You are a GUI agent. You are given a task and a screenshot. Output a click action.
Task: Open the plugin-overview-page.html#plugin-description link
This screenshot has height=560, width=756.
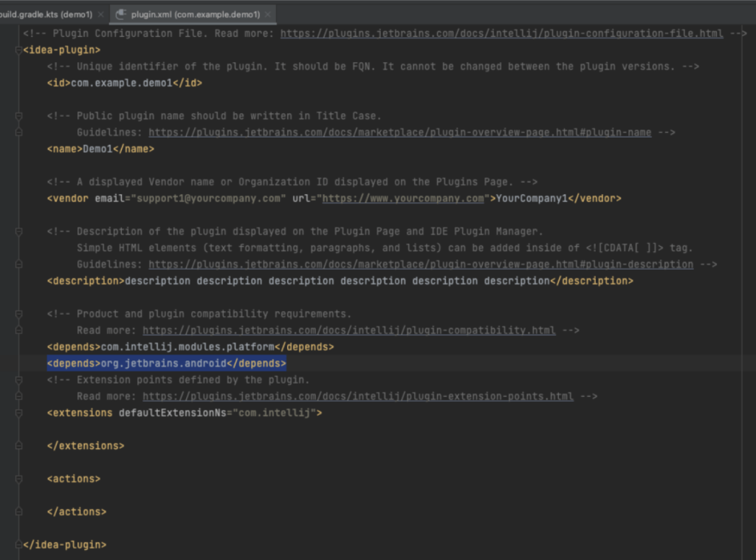tap(421, 264)
